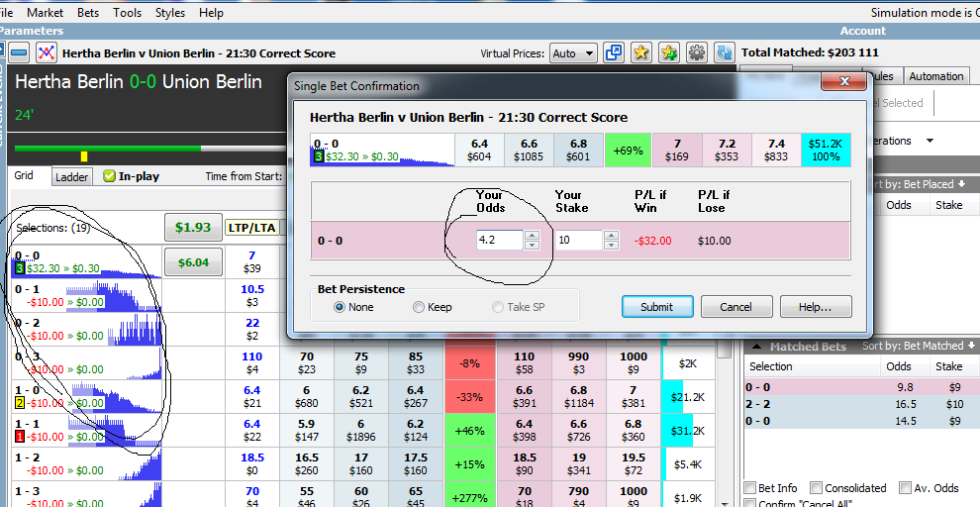Click the LTP/LTA column header button
980x507 pixels.
[251, 228]
